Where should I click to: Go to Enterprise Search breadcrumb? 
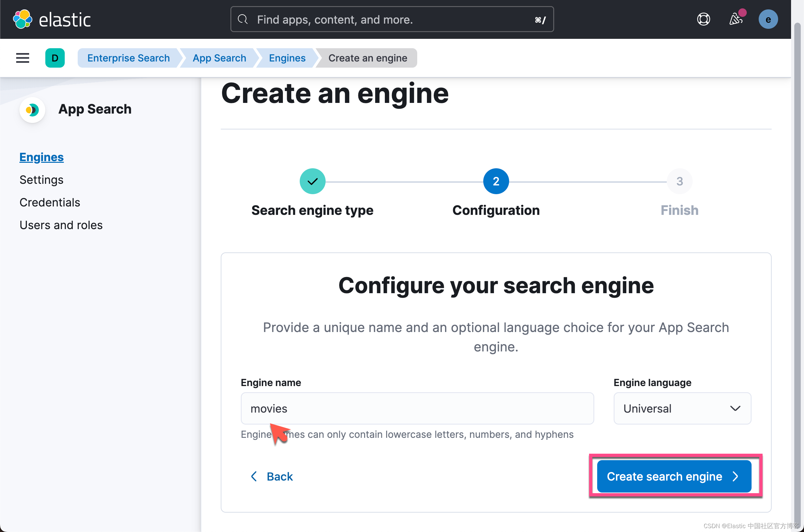click(x=128, y=58)
